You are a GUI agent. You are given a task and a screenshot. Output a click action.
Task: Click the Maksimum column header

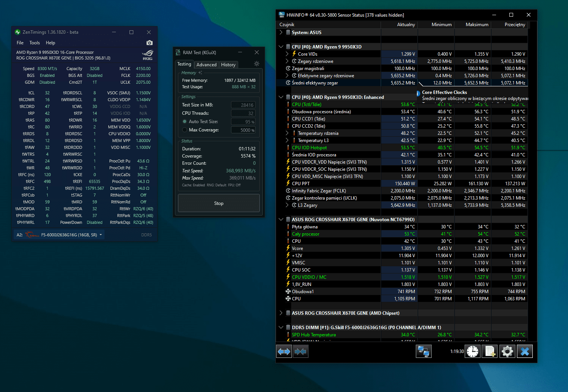click(x=473, y=25)
